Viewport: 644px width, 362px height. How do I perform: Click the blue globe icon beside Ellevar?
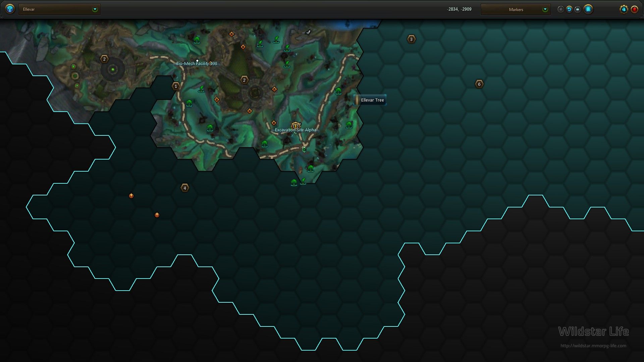click(x=10, y=9)
